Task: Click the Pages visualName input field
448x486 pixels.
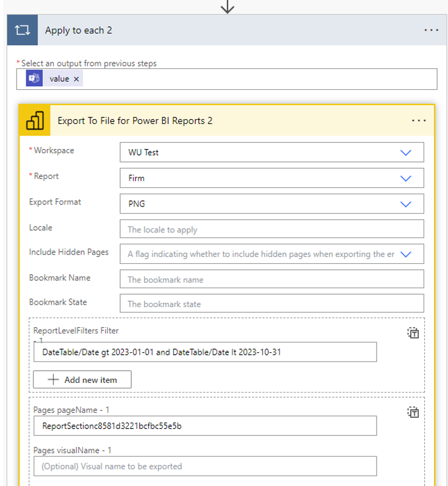Action: [204, 466]
